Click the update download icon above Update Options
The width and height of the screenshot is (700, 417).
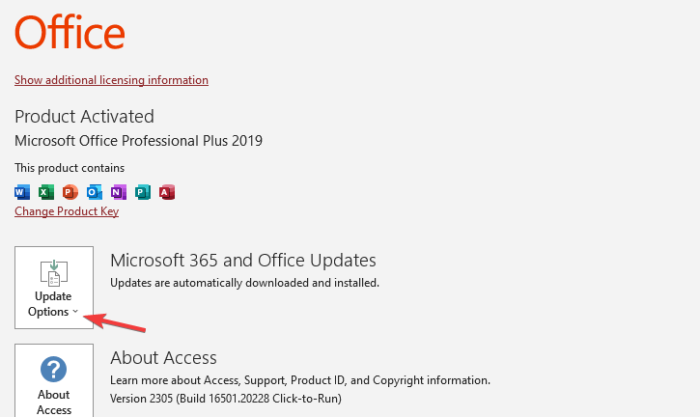point(54,272)
